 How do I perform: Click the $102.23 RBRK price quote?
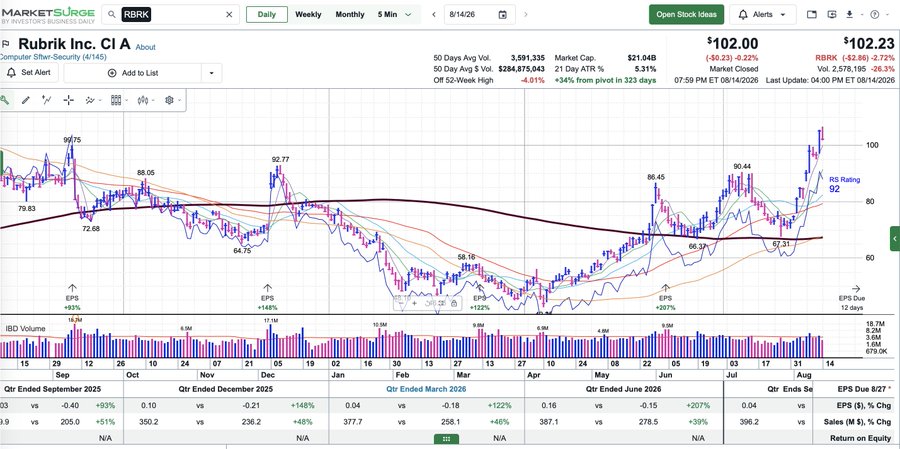click(x=869, y=44)
